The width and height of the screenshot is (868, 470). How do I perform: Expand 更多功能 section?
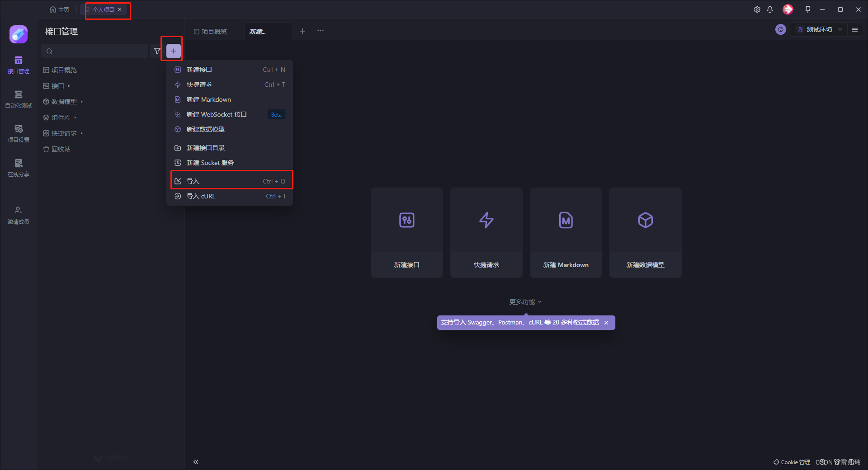coord(525,302)
